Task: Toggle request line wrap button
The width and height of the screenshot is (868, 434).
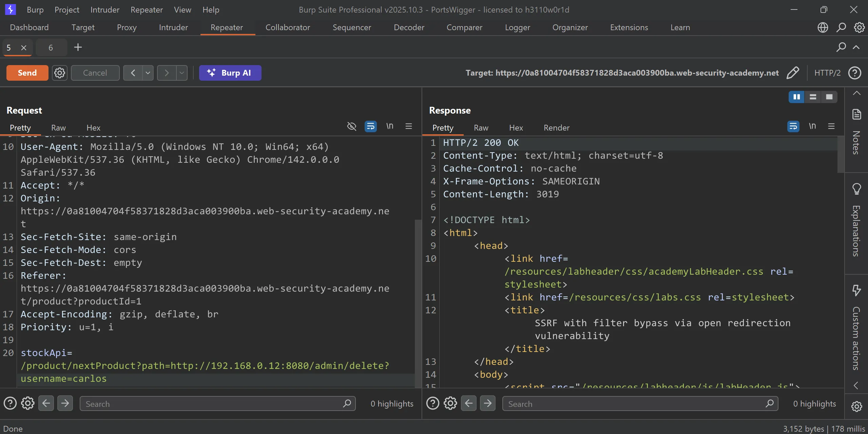Action: 370,126
